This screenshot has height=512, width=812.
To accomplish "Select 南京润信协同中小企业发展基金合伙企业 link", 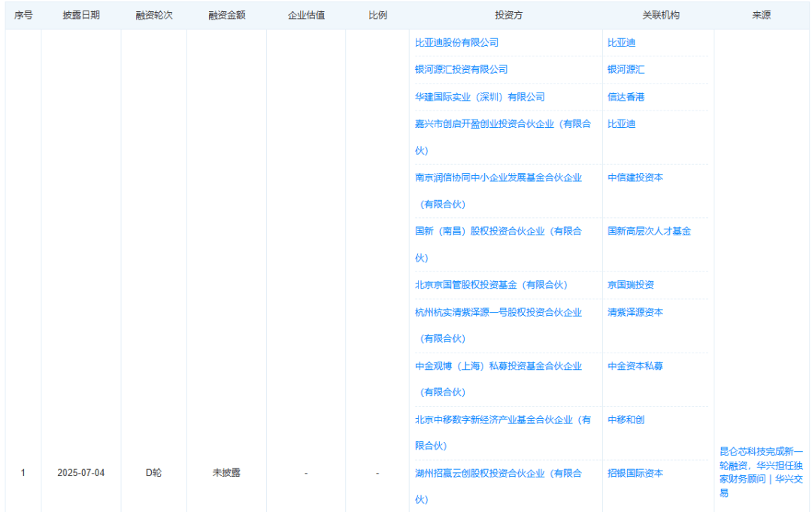I will coord(498,178).
